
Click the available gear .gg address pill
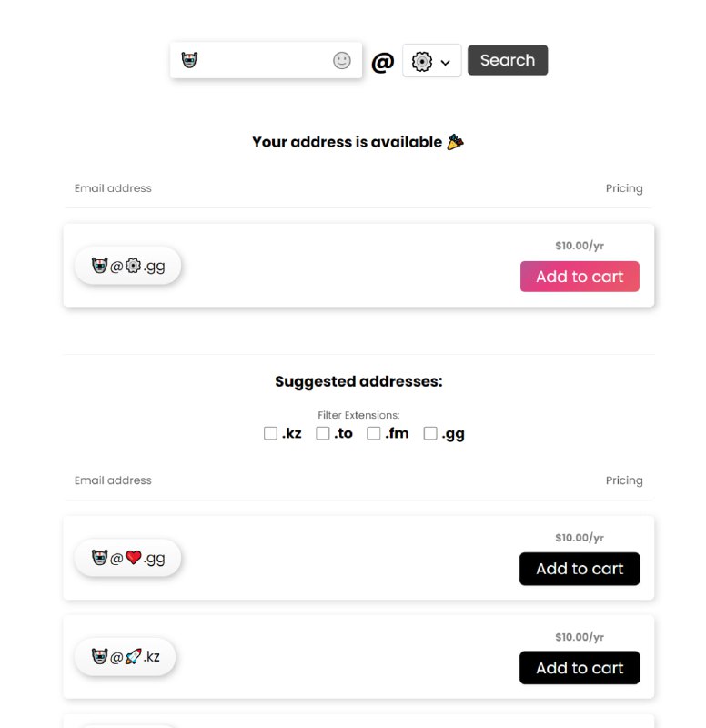[x=128, y=266]
